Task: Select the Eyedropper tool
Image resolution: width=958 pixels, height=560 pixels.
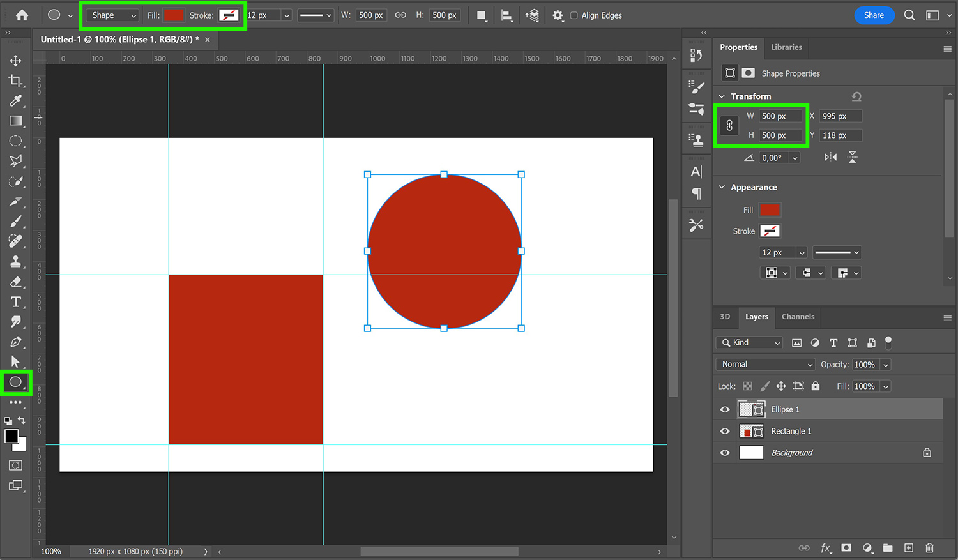Action: point(15,100)
